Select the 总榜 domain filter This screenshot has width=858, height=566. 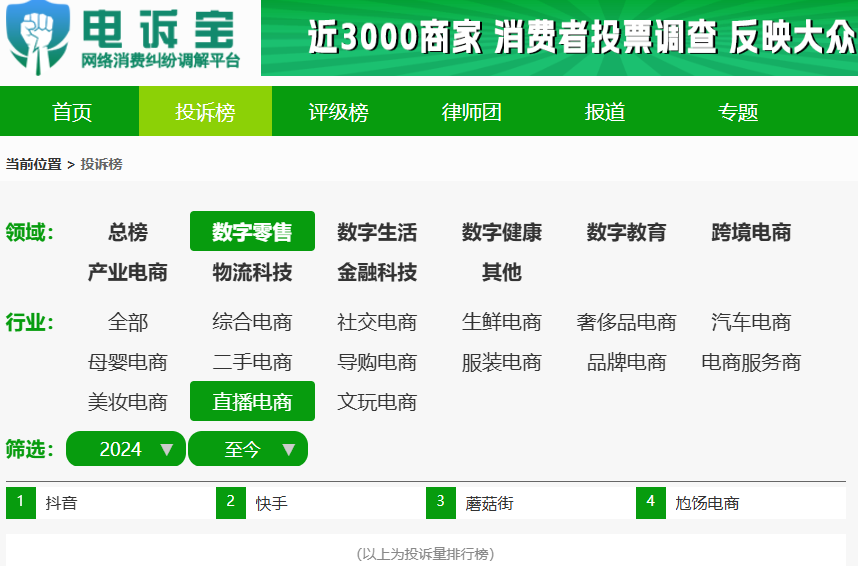pyautogui.click(x=127, y=232)
